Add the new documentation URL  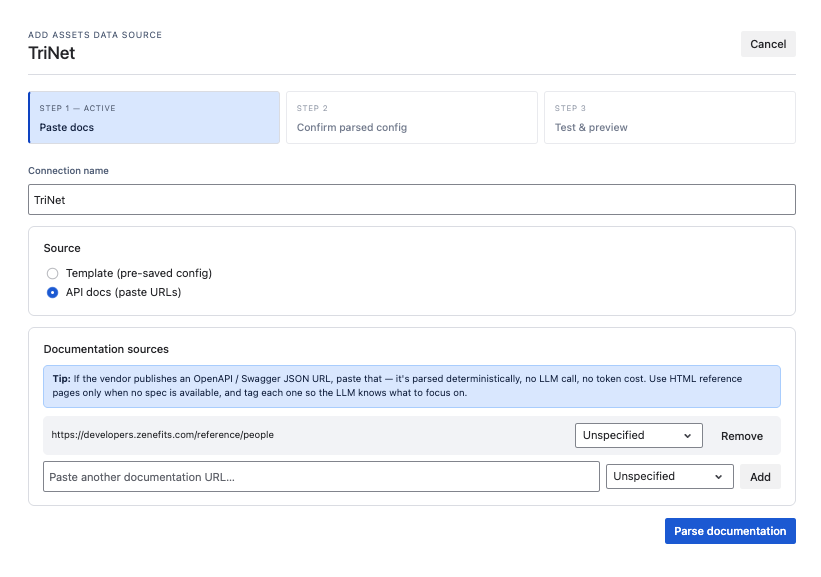coord(760,476)
